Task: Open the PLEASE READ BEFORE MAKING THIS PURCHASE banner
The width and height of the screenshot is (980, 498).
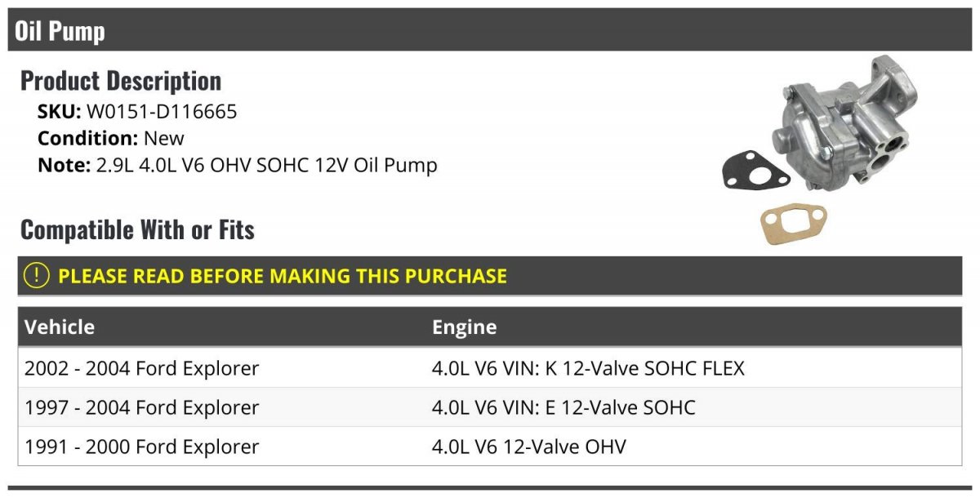Action: pos(283,276)
